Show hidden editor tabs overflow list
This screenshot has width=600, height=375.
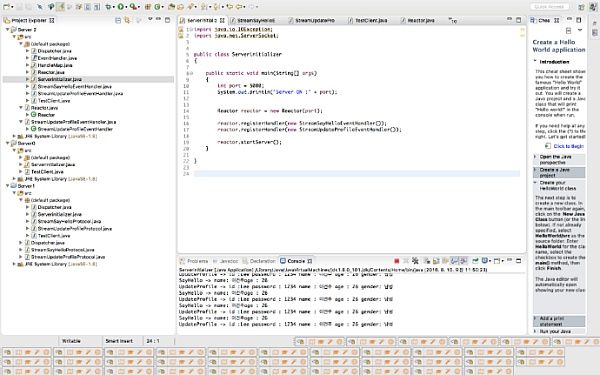coord(453,20)
